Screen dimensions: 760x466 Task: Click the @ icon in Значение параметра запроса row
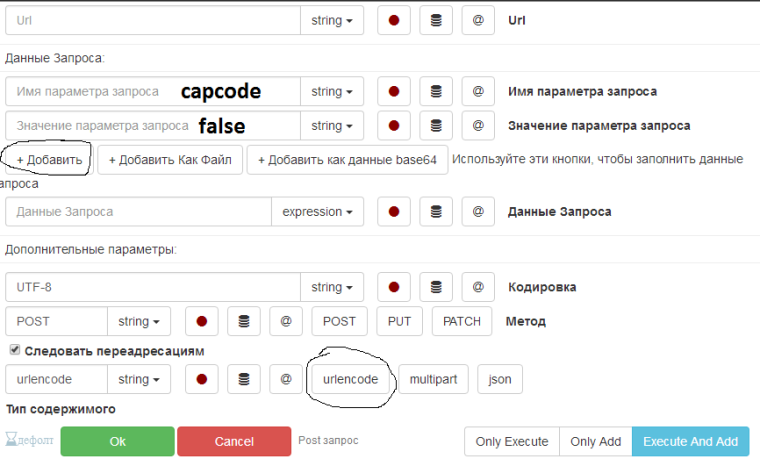[478, 126]
